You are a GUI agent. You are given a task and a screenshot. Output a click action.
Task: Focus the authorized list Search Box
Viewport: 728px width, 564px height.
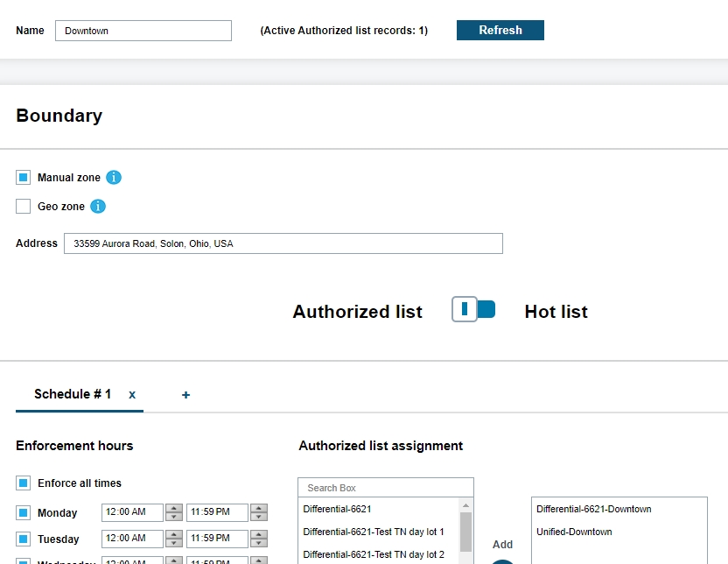[x=385, y=488]
